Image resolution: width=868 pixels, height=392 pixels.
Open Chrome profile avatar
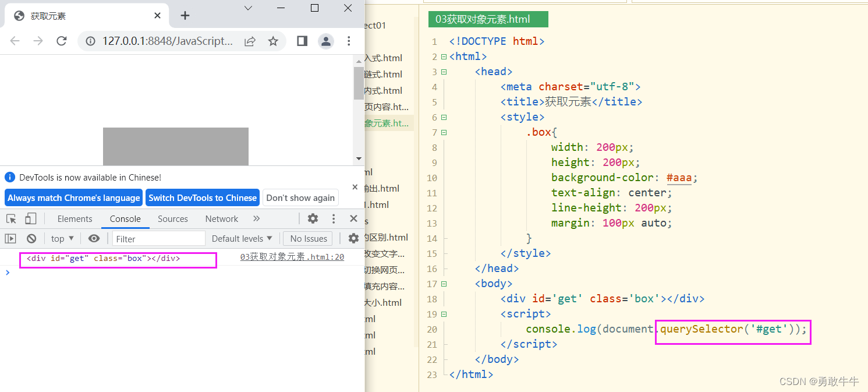(x=326, y=41)
